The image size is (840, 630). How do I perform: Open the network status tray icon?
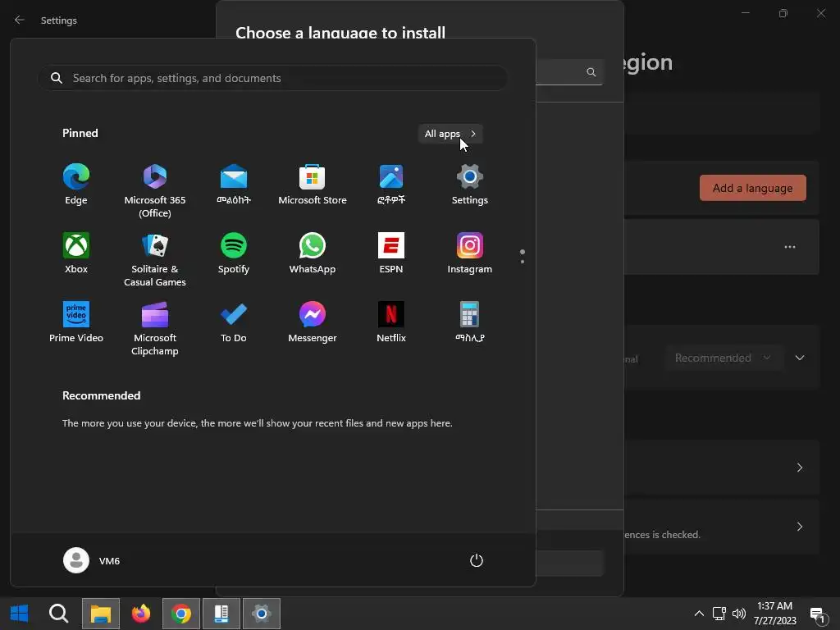pos(719,614)
